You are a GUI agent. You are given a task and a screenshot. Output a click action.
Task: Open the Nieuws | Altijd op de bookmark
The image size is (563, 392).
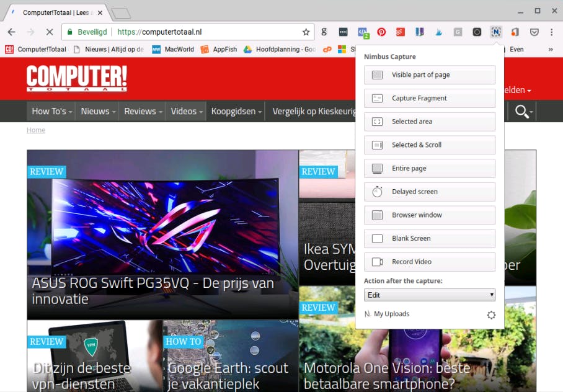click(x=109, y=49)
